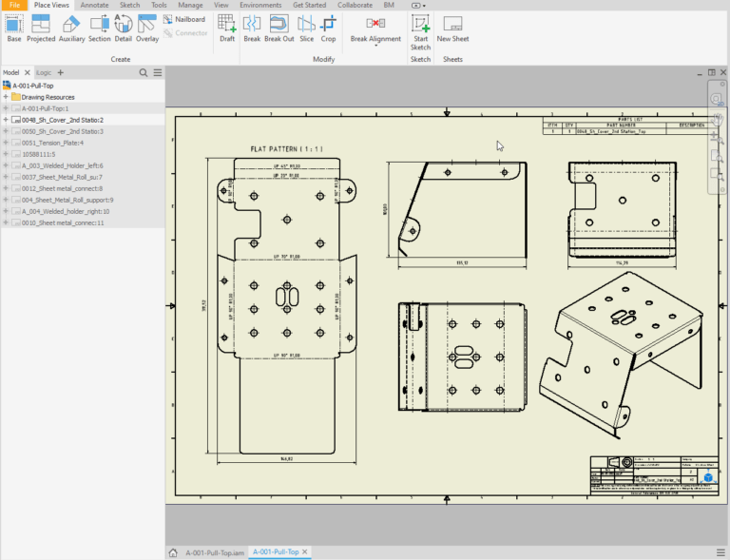Open the Manage ribbon tab
730x560 pixels.
pos(190,5)
